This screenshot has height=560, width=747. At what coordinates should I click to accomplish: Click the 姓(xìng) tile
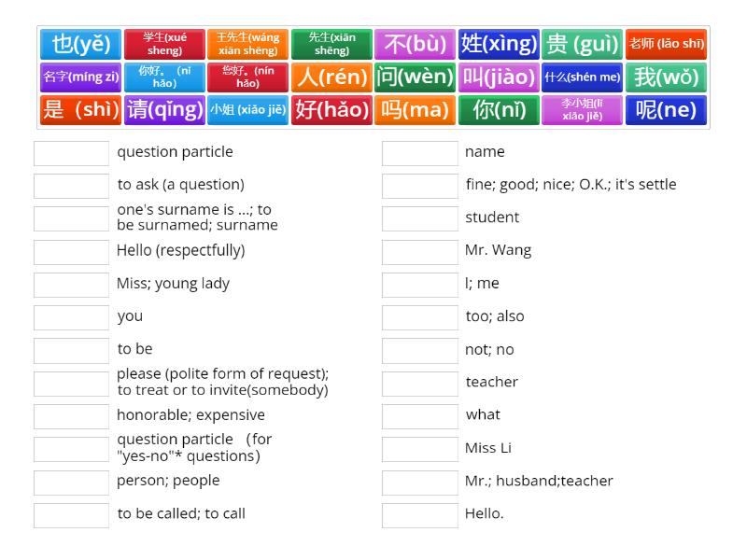pyautogui.click(x=499, y=43)
